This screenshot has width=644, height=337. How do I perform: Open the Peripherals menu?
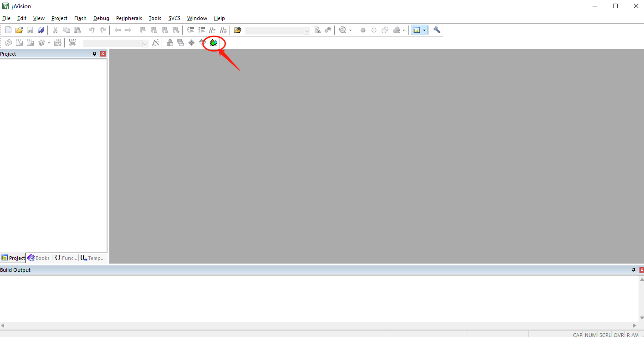[129, 18]
